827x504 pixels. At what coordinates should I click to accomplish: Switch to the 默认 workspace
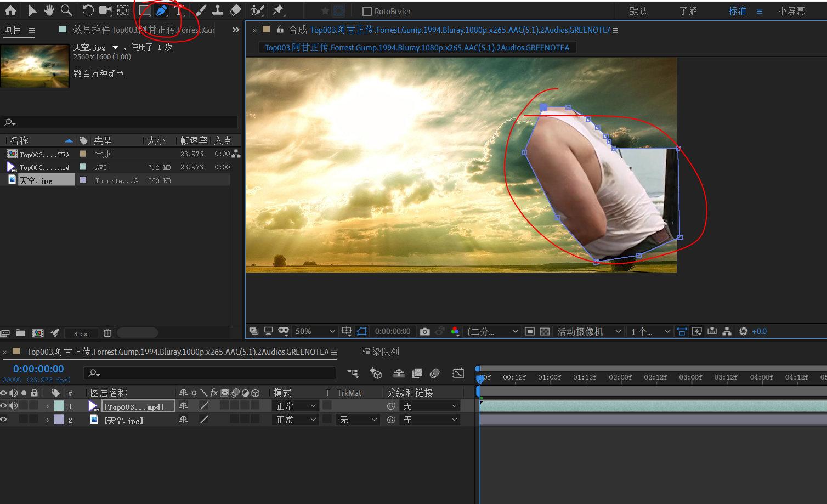638,11
